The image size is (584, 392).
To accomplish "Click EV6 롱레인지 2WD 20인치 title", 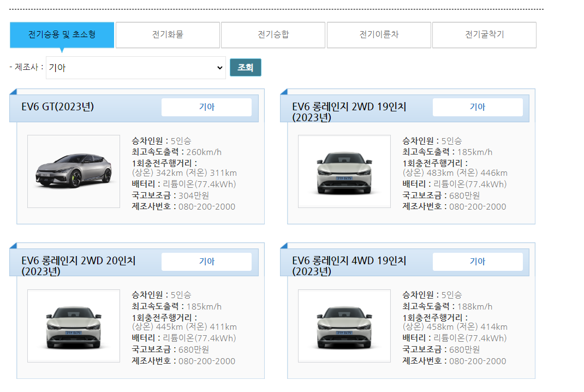I will click(x=78, y=266).
